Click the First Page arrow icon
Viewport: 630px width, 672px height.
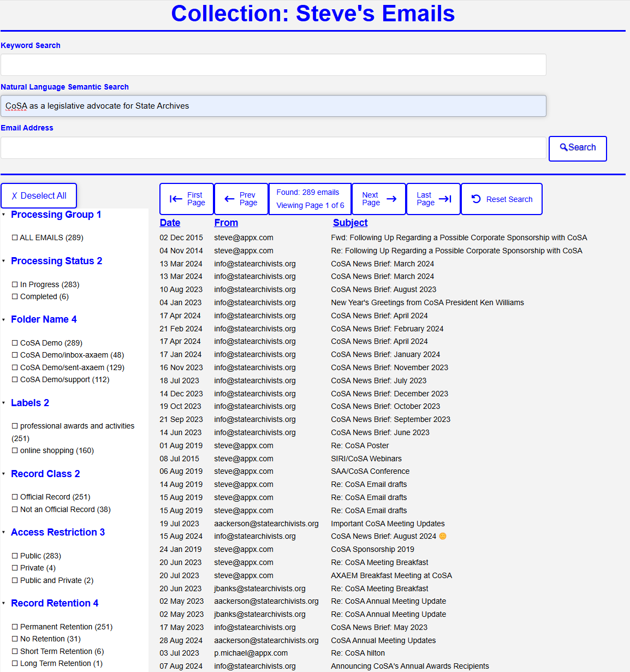click(x=176, y=199)
